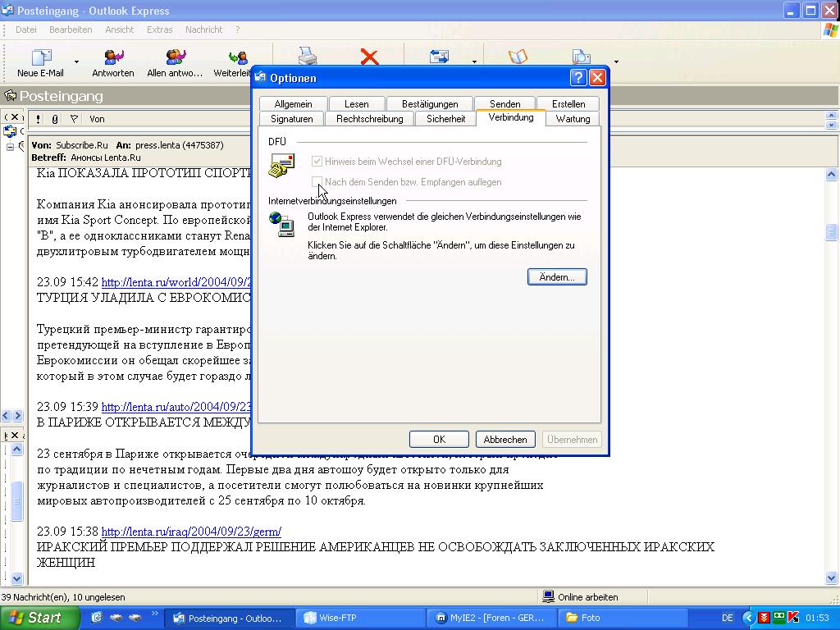Switch to the Senden tab
This screenshot has width=840, height=630.
(504, 103)
